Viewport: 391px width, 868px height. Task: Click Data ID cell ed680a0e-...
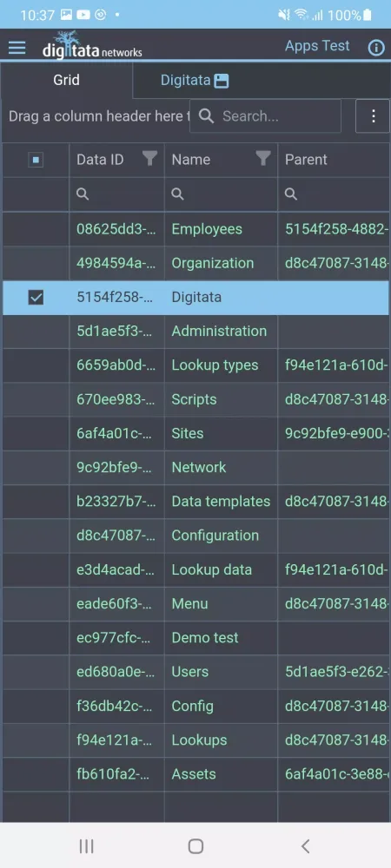(x=116, y=672)
